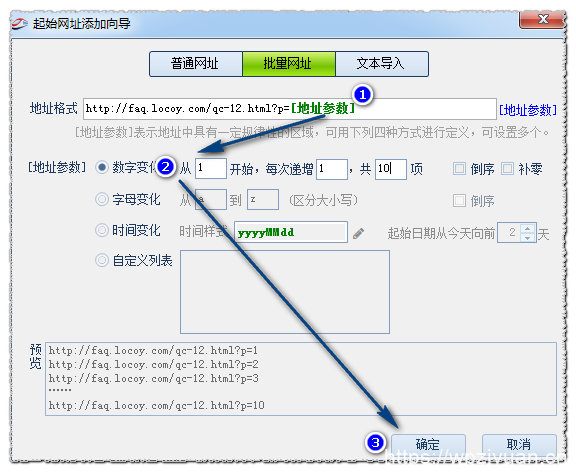
Task: Click the pencil edit icon for time format
Action: coord(358,234)
